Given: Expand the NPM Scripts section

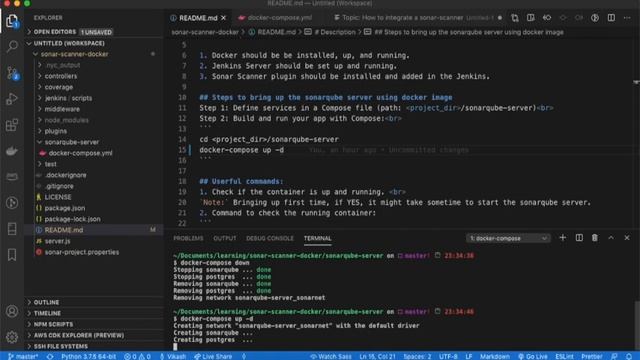Looking at the screenshot, I should pos(94,324).
